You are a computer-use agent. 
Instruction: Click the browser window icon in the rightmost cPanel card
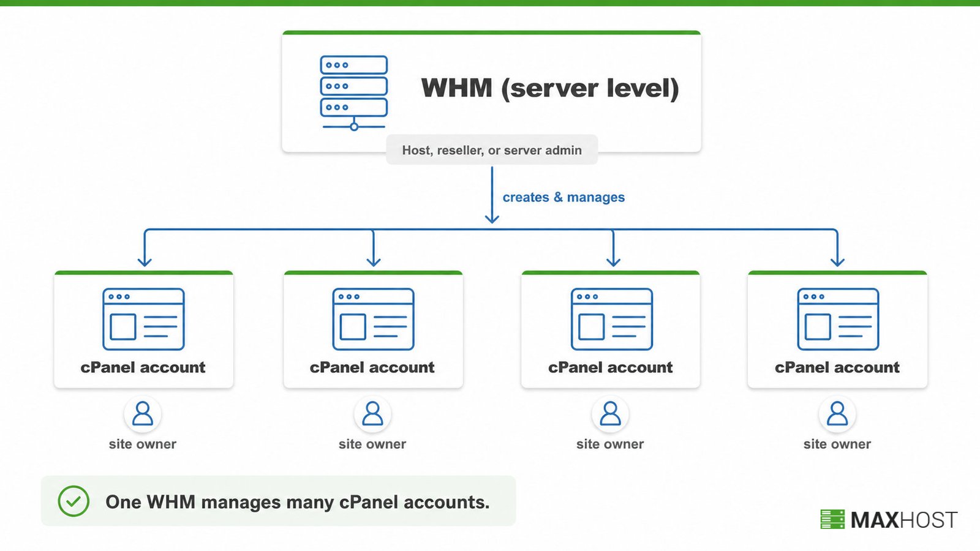click(838, 319)
